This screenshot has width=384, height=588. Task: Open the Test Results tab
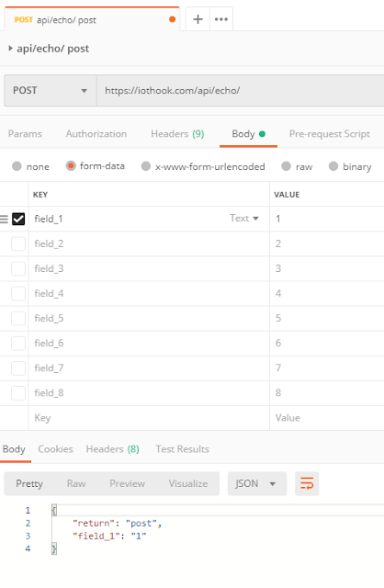[x=182, y=449]
